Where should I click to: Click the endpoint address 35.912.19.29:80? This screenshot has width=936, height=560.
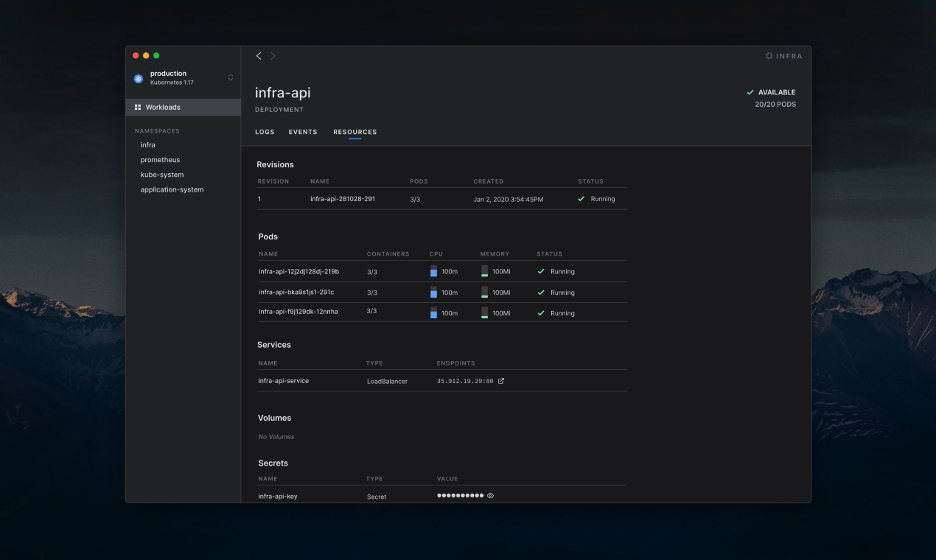[464, 381]
